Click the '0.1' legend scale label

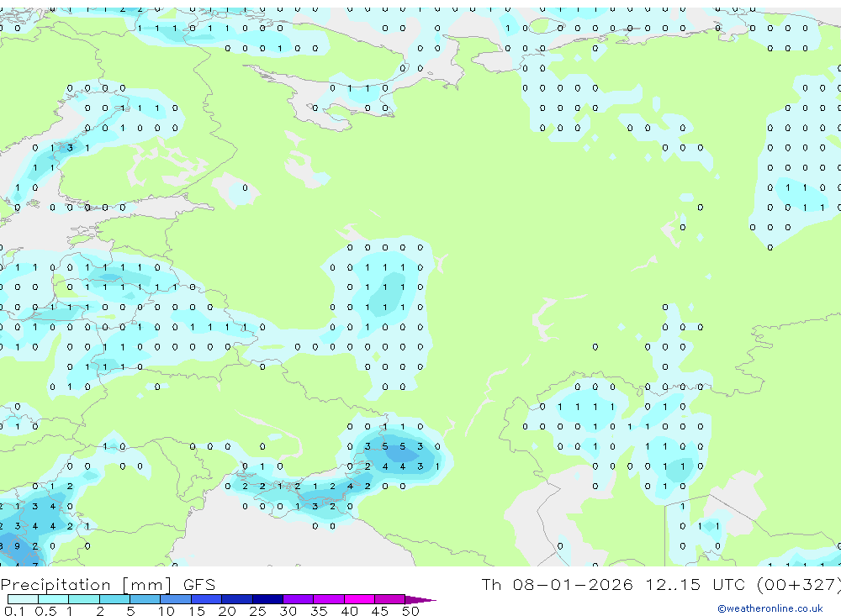point(14,611)
